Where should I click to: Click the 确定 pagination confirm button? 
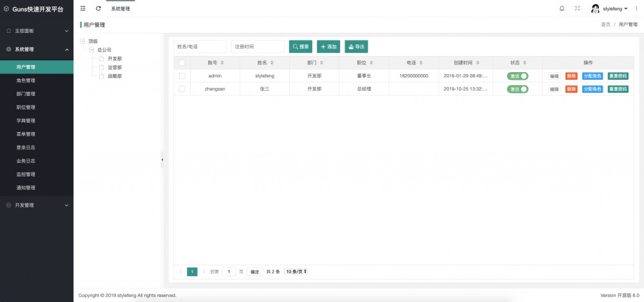[x=254, y=272]
